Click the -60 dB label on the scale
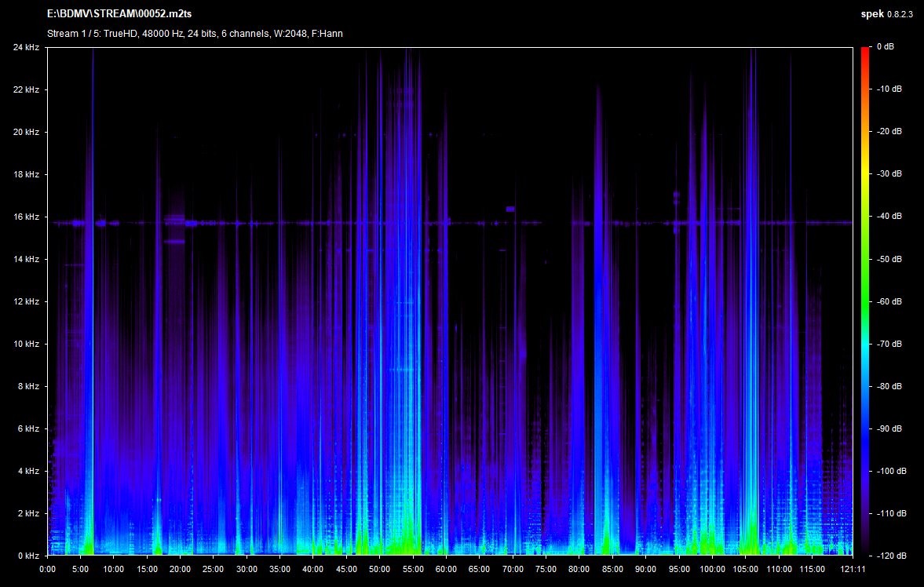 888,301
